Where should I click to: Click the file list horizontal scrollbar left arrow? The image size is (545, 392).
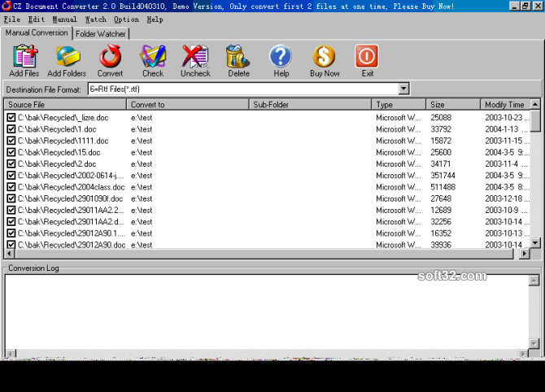[x=10, y=254]
